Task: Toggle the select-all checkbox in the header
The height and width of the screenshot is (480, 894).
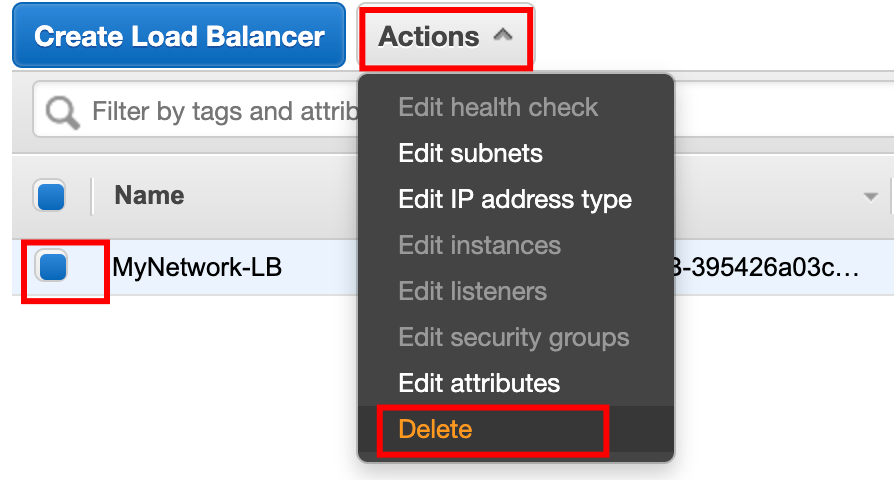Action: click(x=50, y=196)
